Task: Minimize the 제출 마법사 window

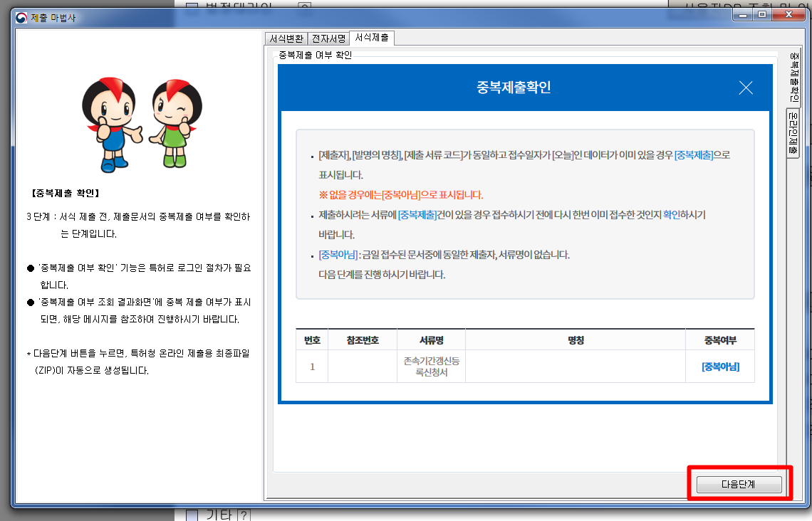Action: (x=743, y=15)
